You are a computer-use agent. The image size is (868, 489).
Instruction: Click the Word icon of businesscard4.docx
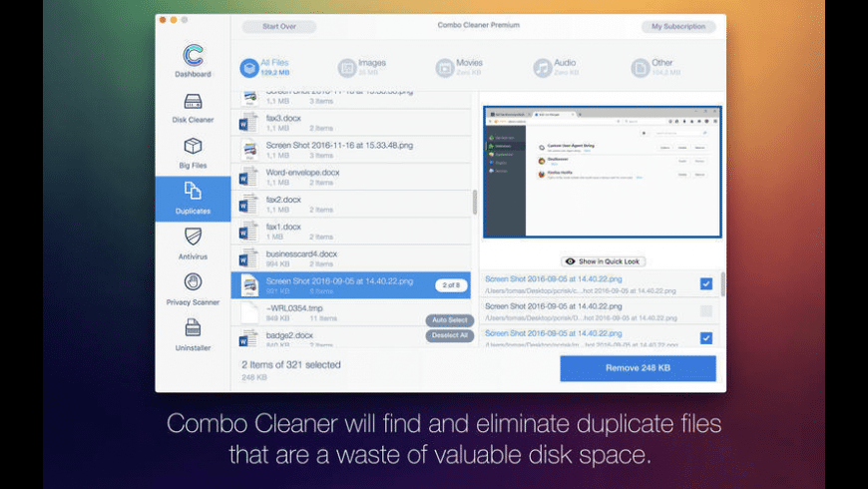point(248,258)
